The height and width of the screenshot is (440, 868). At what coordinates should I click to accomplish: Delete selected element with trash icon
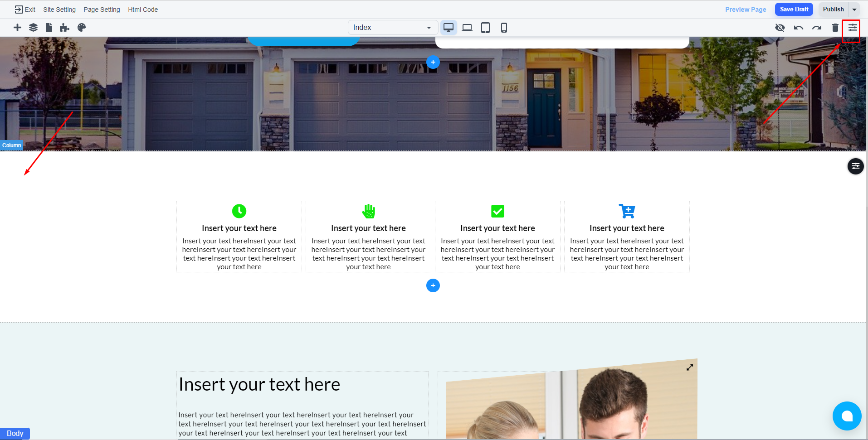pyautogui.click(x=835, y=28)
